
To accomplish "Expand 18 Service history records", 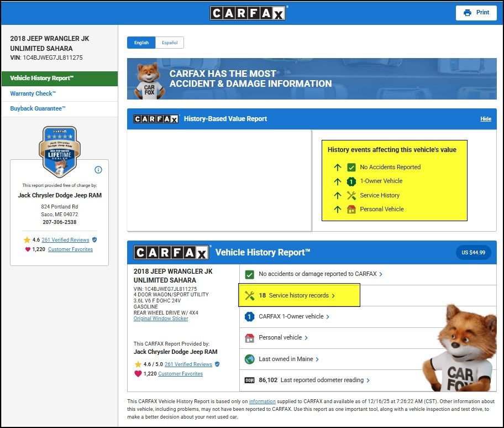I will 298,295.
